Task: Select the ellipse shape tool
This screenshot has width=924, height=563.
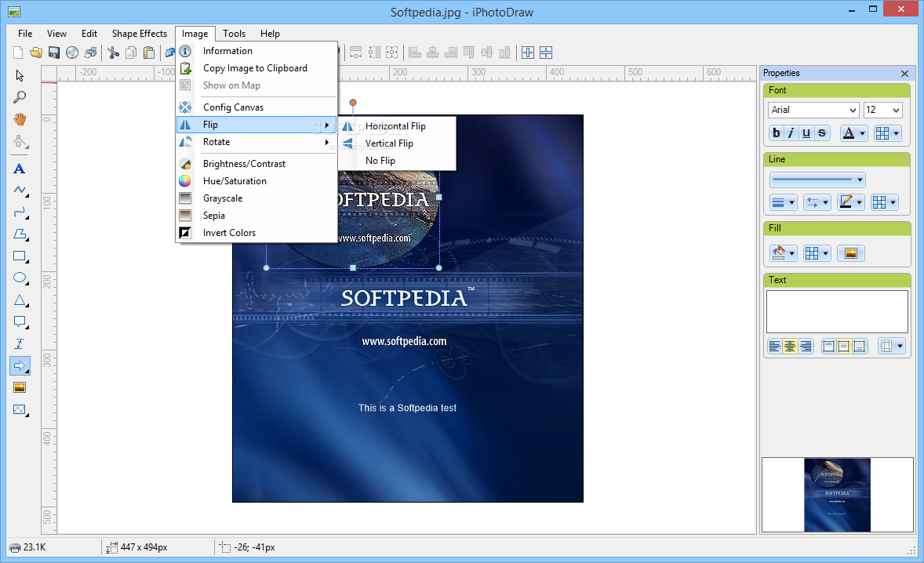Action: [20, 278]
